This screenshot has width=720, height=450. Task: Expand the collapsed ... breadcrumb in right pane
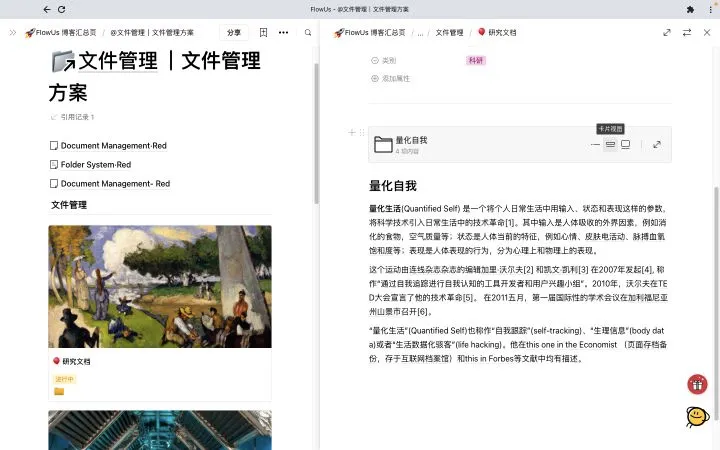point(420,33)
